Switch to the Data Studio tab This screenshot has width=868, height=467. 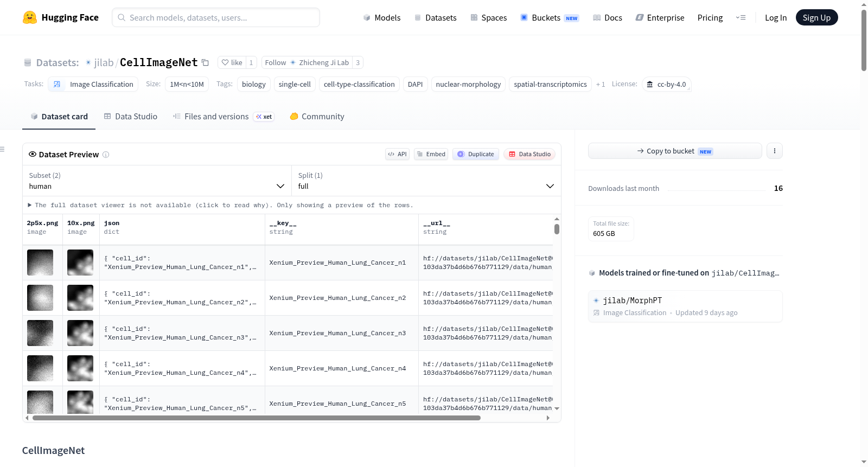click(x=131, y=117)
